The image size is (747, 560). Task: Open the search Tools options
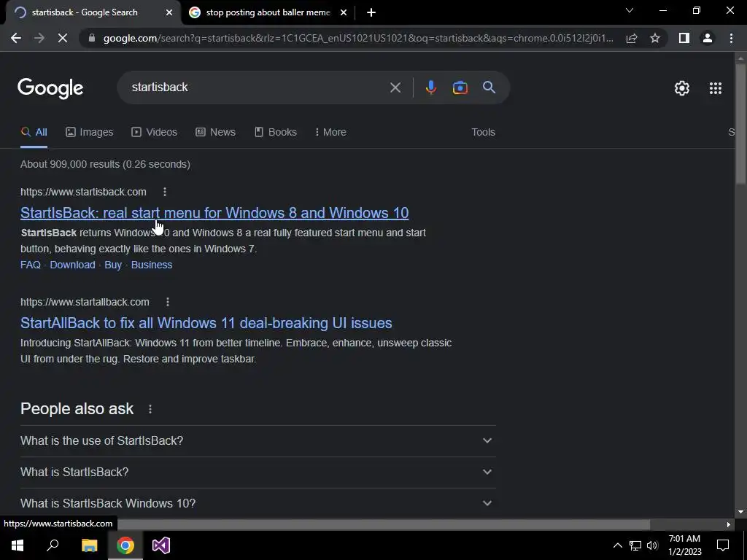pyautogui.click(x=483, y=133)
